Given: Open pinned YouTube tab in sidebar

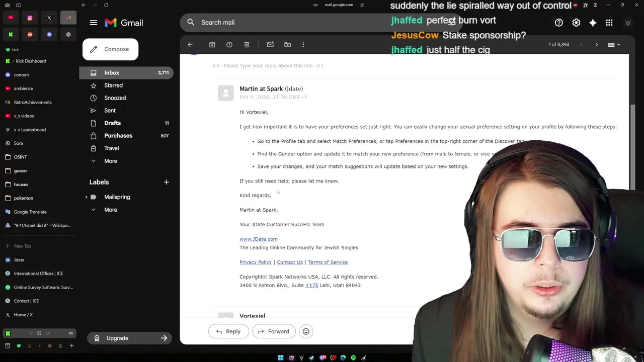Looking at the screenshot, I should tap(11, 18).
